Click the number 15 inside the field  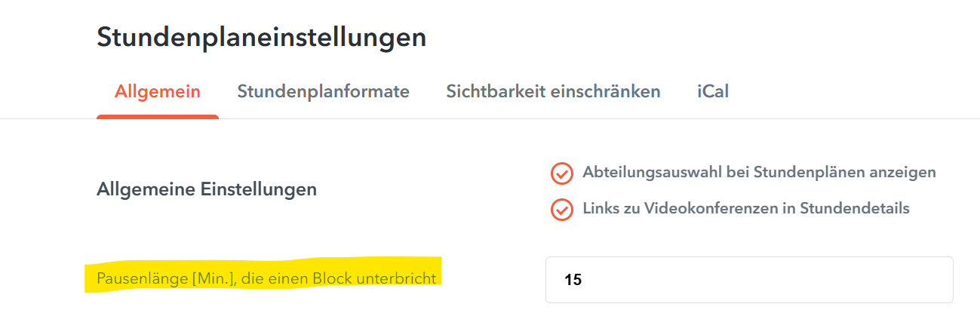(573, 280)
